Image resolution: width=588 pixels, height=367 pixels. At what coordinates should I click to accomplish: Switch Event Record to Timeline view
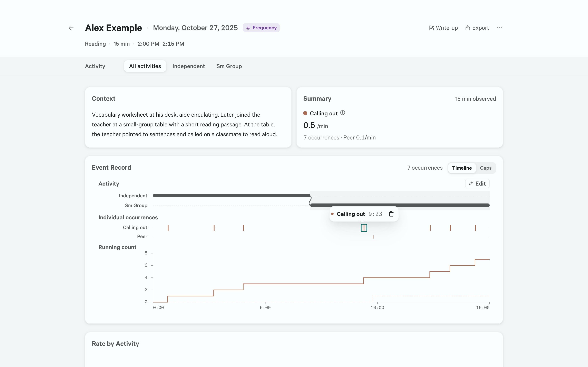pyautogui.click(x=462, y=168)
